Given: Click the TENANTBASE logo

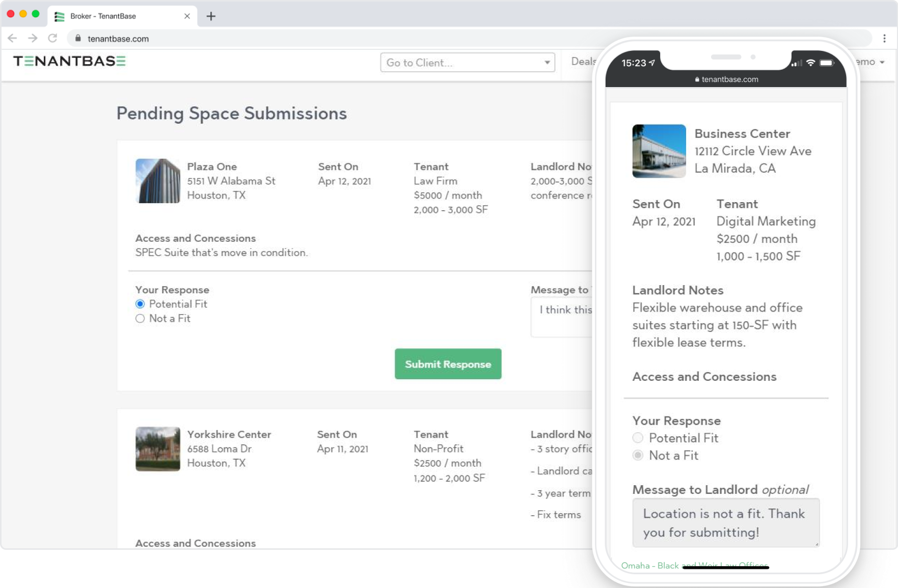Looking at the screenshot, I should 70,62.
